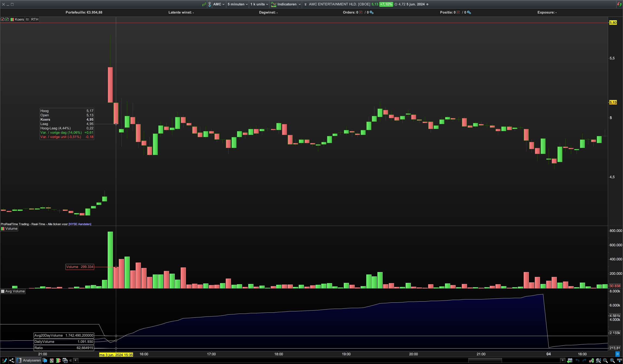Zoom in with the plus magnifier
The width and height of the screenshot is (623, 364).
[612, 360]
